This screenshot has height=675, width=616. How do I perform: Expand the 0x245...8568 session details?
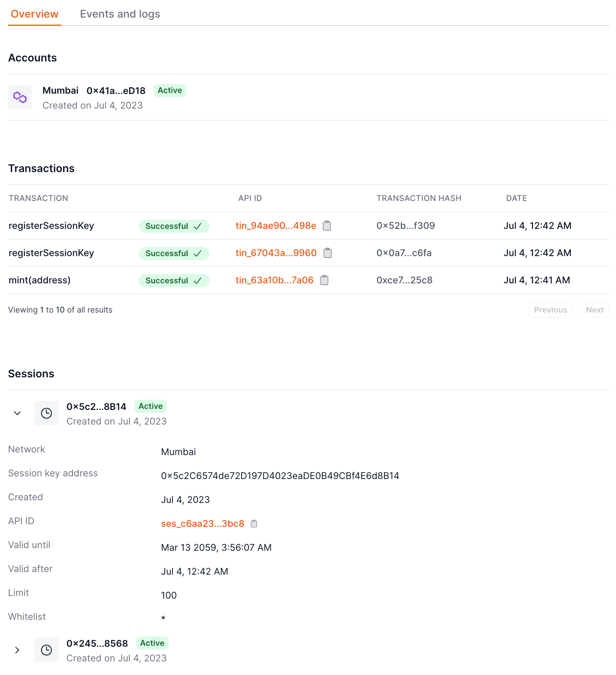pos(17,650)
